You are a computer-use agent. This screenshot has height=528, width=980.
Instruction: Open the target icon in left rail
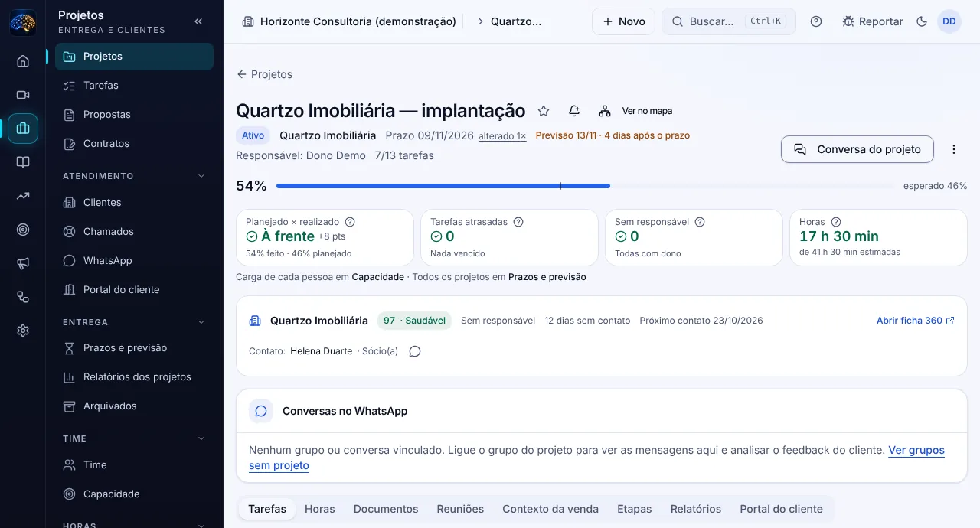(23, 230)
